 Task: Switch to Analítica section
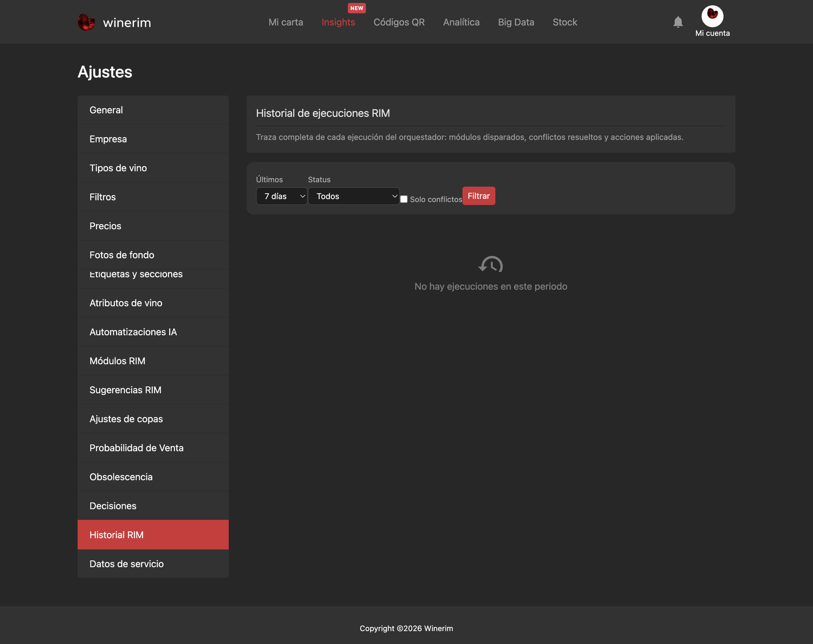point(461,22)
